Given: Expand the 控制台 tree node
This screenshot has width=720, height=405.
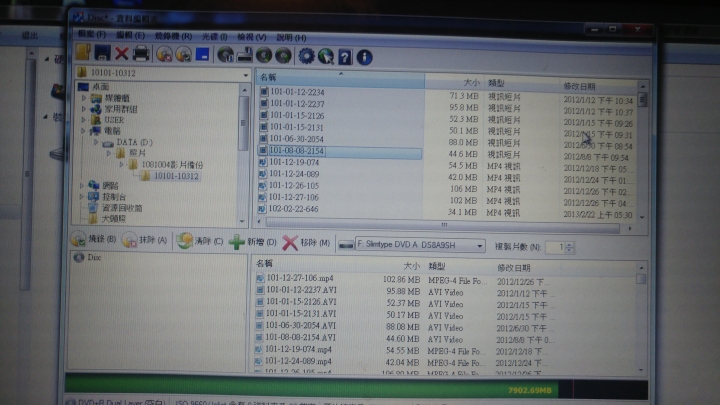Looking at the screenshot, I should (82, 197).
